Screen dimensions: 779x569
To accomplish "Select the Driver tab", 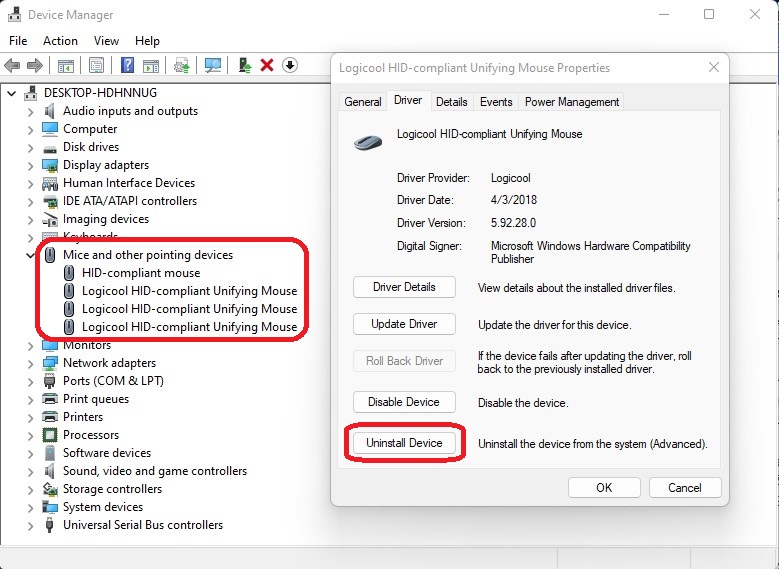I will (x=408, y=100).
